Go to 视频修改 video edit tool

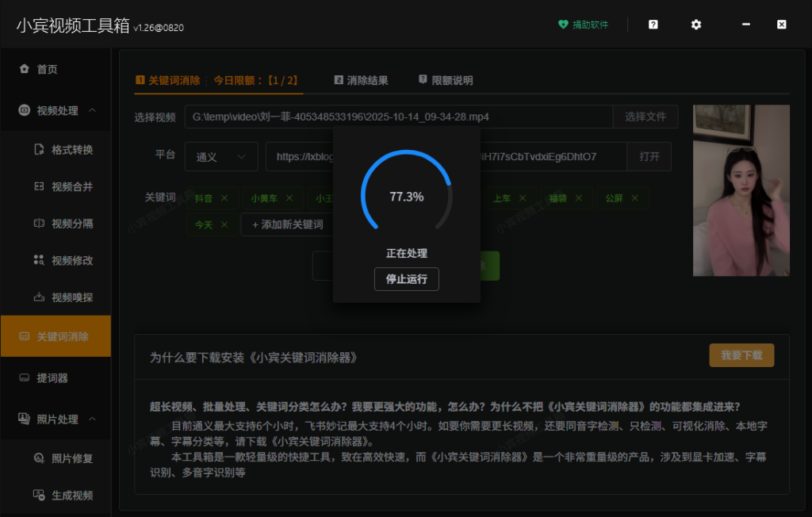[x=71, y=261]
